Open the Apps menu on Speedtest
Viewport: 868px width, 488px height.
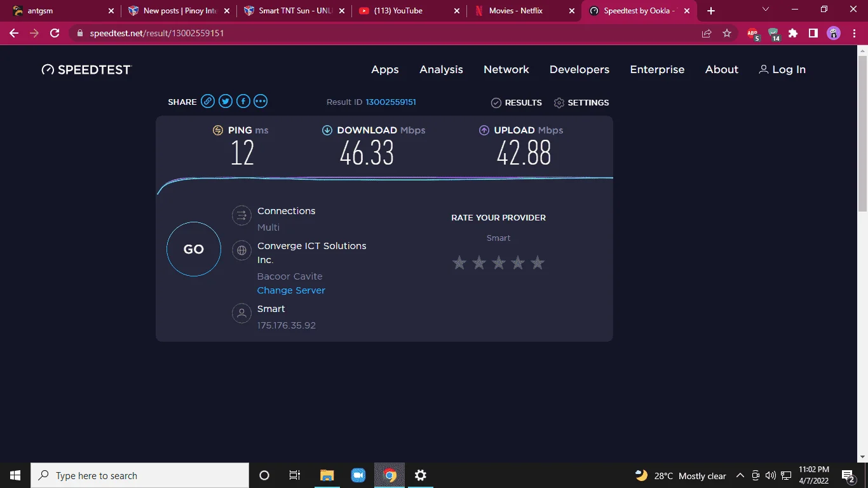[385, 70]
